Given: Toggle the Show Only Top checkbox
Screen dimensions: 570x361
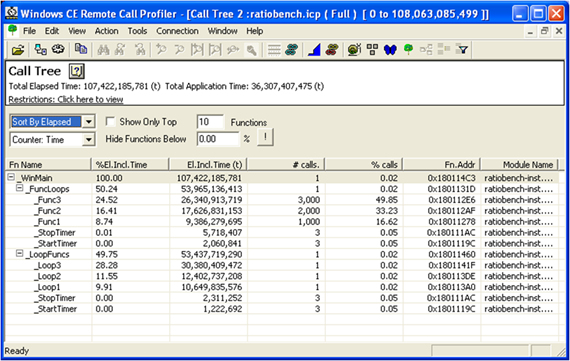Looking at the screenshot, I should (110, 121).
